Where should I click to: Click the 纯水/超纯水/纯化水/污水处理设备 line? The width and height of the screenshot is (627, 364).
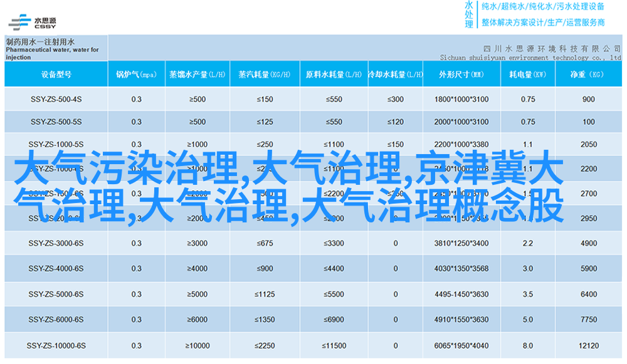pos(543,6)
